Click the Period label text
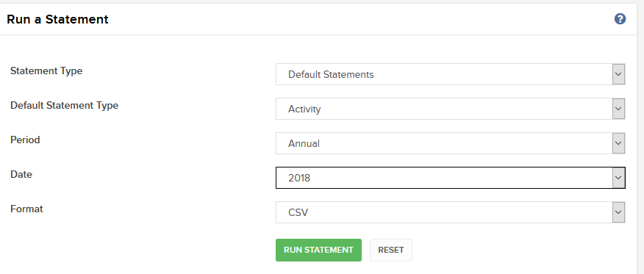Viewport: 644px width, 274px height. point(25,140)
